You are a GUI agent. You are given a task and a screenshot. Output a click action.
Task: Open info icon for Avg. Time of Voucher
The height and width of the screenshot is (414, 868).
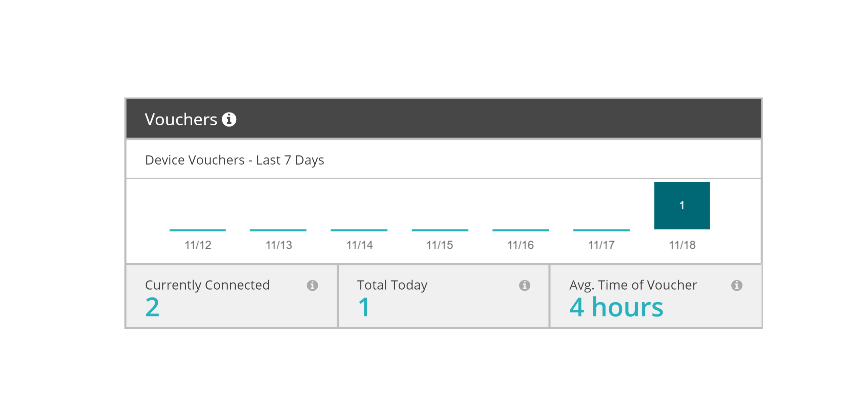[x=736, y=285]
